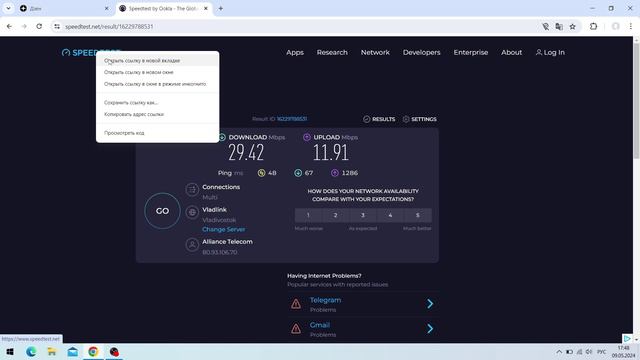Choose open link in new window entry
This screenshot has width=640, height=360.
(x=157, y=72)
